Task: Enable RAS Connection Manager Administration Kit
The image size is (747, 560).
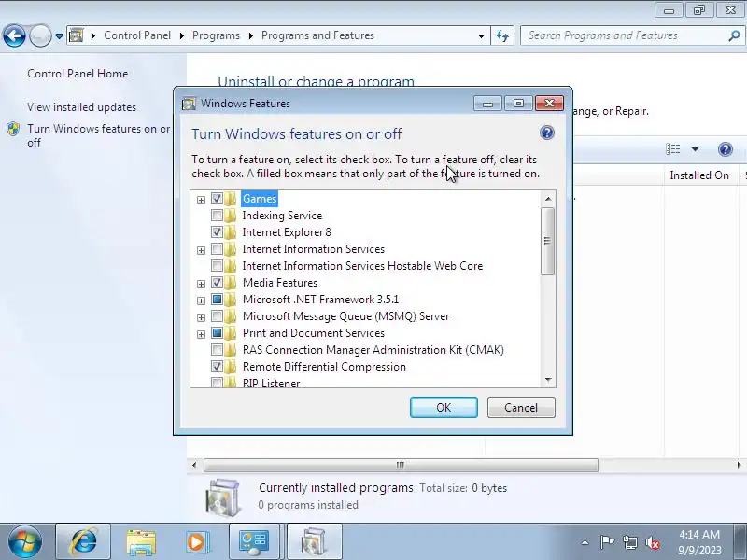Action: pyautogui.click(x=217, y=350)
